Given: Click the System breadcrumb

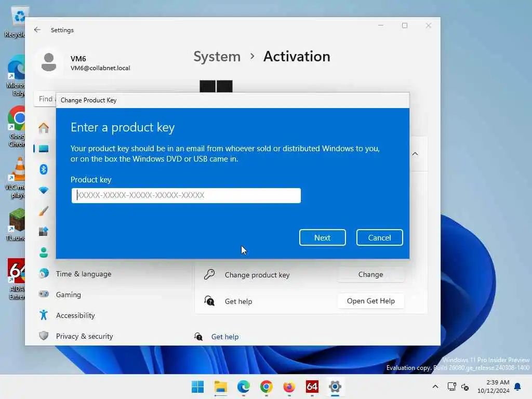Looking at the screenshot, I should point(217,56).
